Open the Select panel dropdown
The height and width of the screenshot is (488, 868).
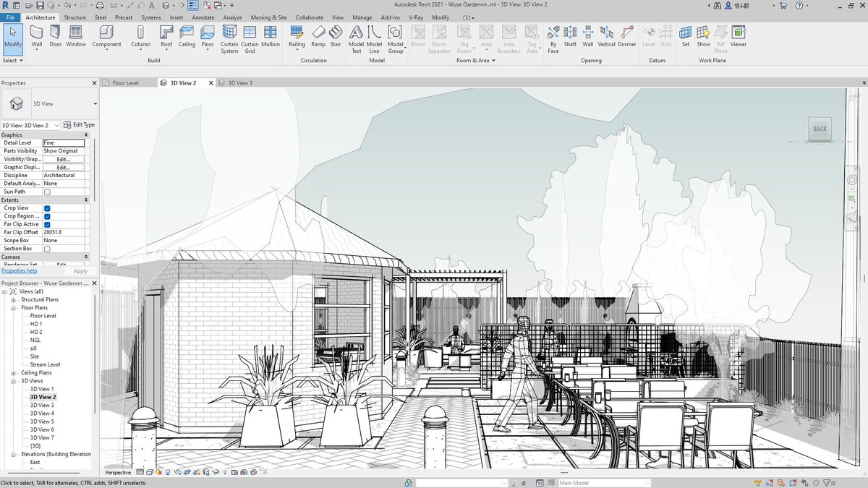click(12, 61)
